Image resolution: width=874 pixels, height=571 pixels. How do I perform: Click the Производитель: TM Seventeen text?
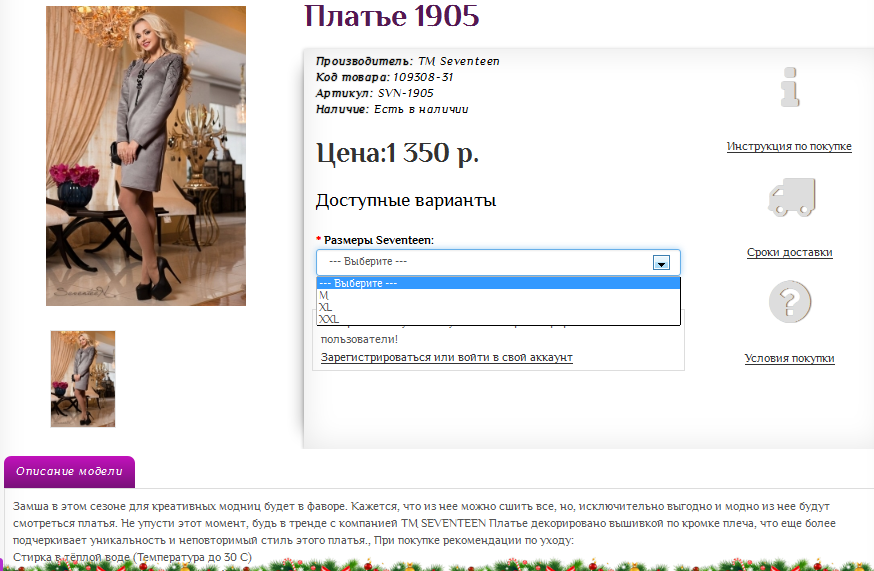[x=407, y=61]
